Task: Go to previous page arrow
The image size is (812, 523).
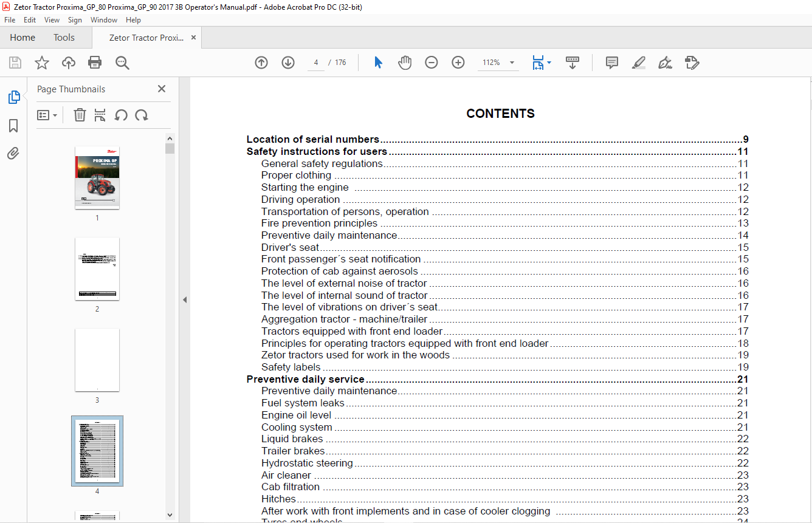Action: 261,63
